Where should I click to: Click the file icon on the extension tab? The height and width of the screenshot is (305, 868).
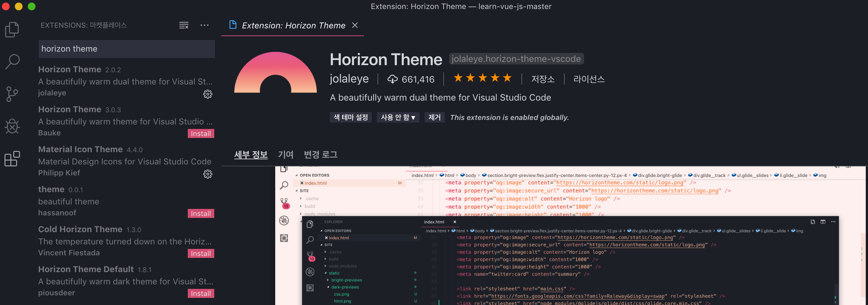[233, 25]
